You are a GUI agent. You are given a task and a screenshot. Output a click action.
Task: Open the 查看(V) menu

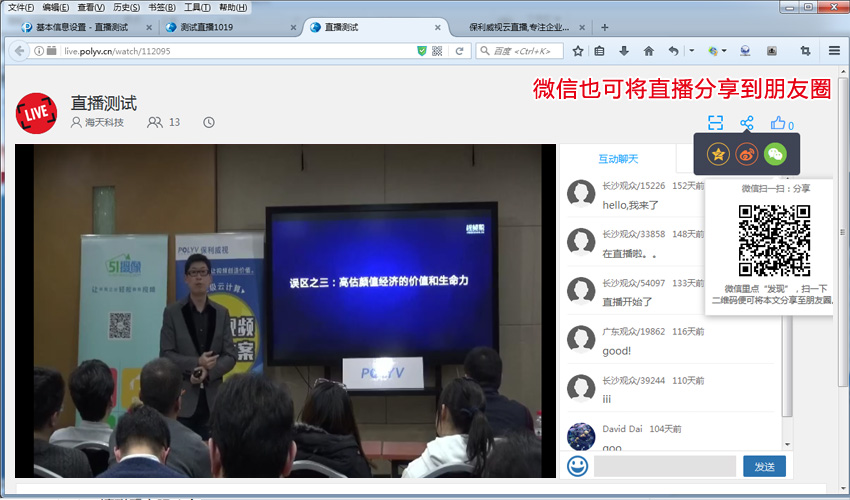tap(91, 7)
